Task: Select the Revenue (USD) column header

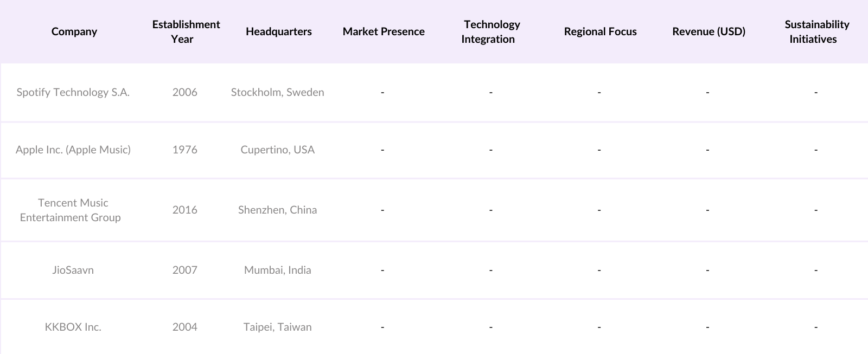Action: (x=709, y=31)
